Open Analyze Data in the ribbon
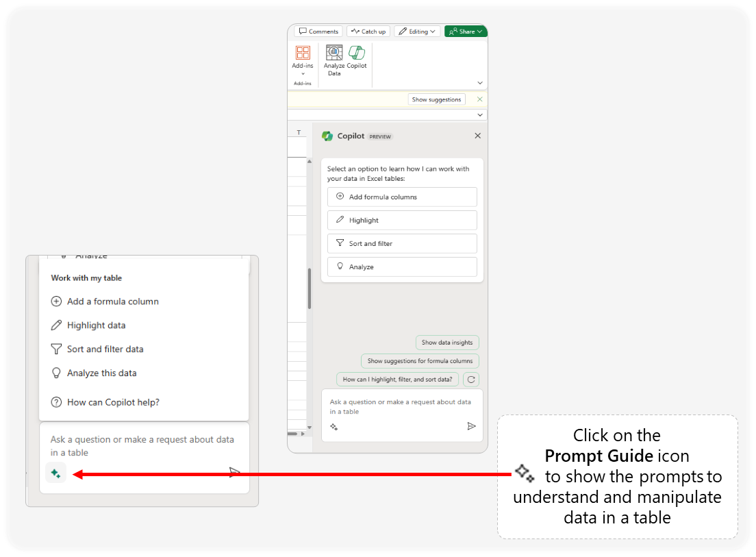This screenshot has height=557, width=756. (x=334, y=60)
